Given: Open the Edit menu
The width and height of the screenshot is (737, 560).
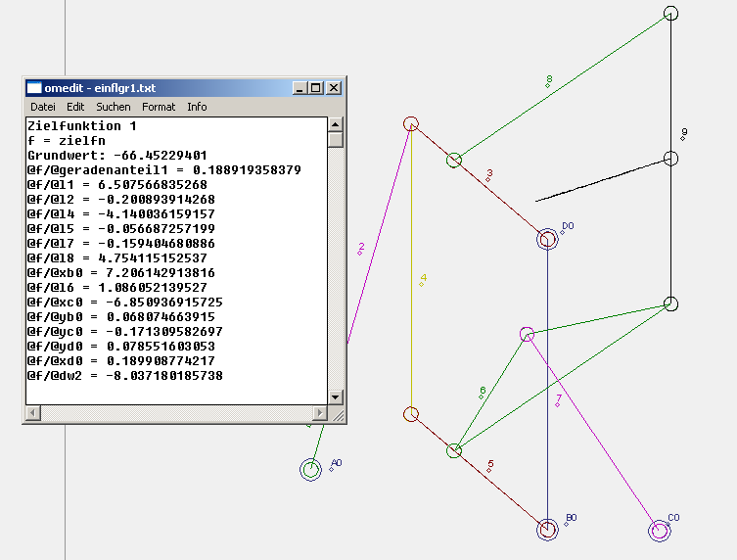Looking at the screenshot, I should pos(75,107).
